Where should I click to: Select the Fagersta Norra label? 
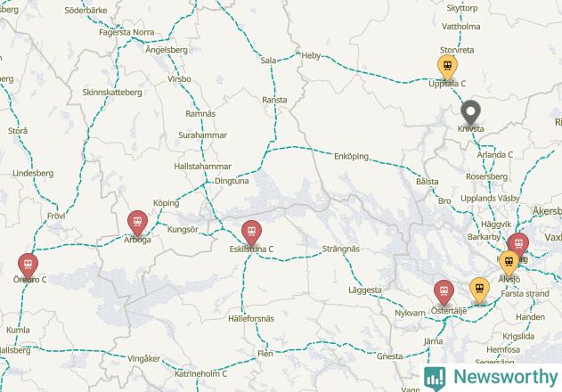tap(126, 32)
